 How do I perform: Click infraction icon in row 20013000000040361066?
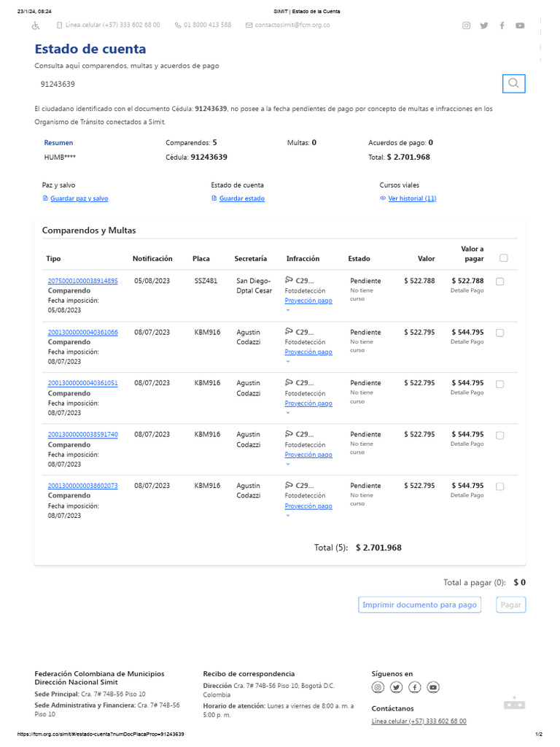pyautogui.click(x=289, y=331)
